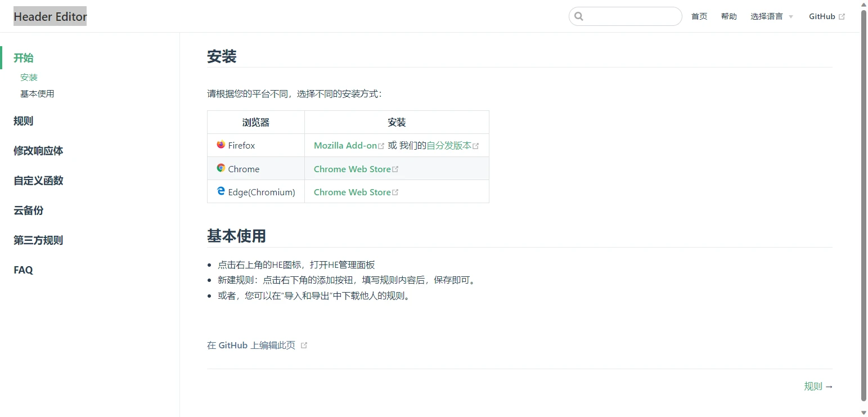868x417 pixels.
Task: Jump to 基本使用 sidebar sub-item
Action: 37,94
